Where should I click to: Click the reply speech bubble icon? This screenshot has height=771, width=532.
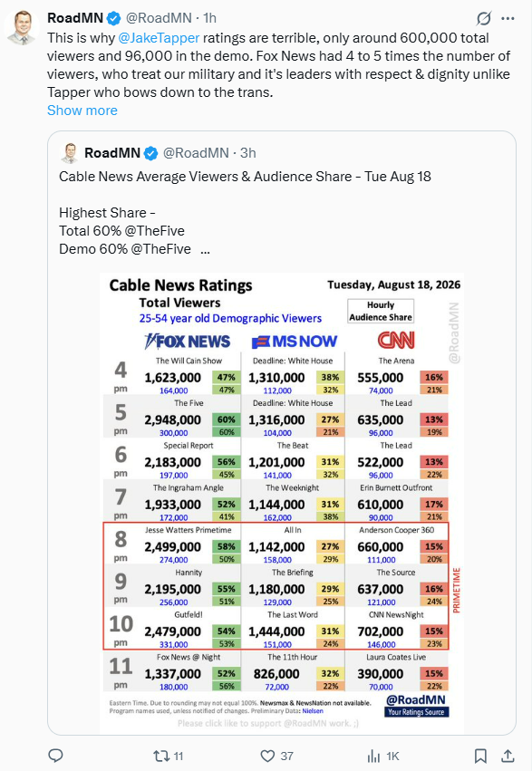pyautogui.click(x=55, y=756)
